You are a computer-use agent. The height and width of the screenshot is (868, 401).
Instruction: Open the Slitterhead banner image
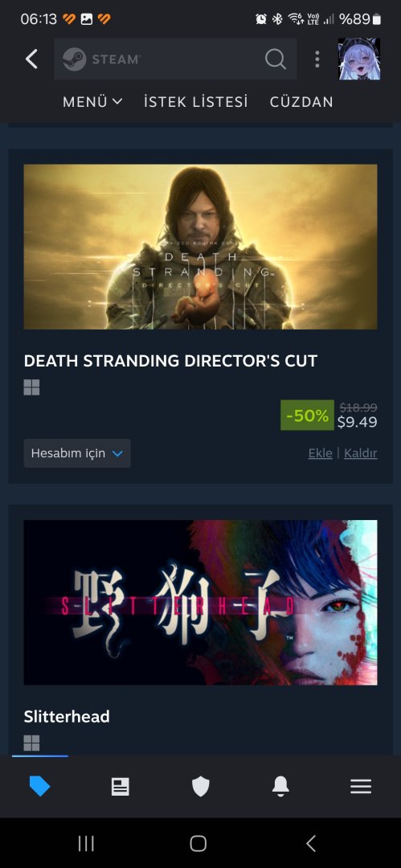coord(201,602)
